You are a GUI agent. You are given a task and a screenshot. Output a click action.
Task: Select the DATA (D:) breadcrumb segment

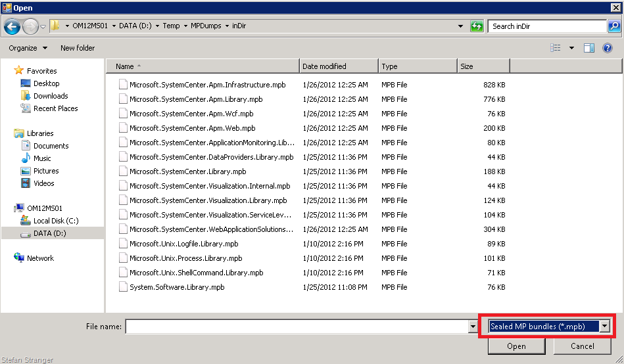135,26
